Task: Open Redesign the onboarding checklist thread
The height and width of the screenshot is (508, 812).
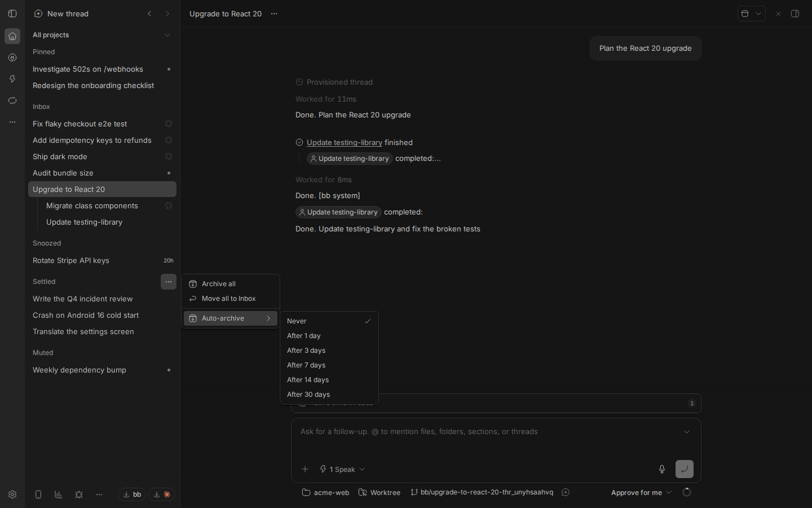Action: 102,85
